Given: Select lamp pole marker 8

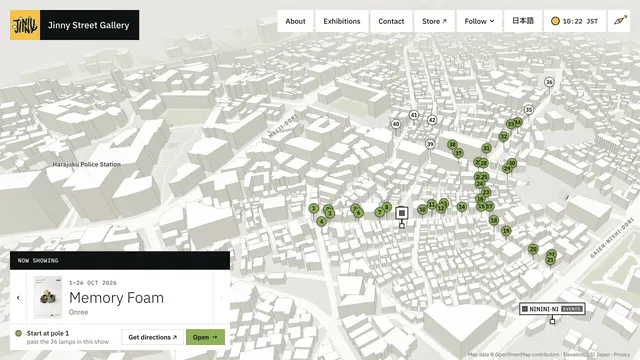Looking at the screenshot, I should (387, 207).
